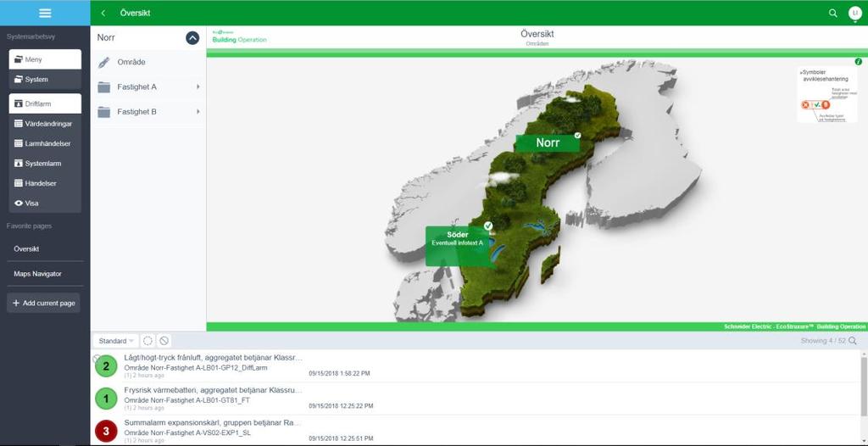Click the checkmark status icon on Söder

pos(487,226)
